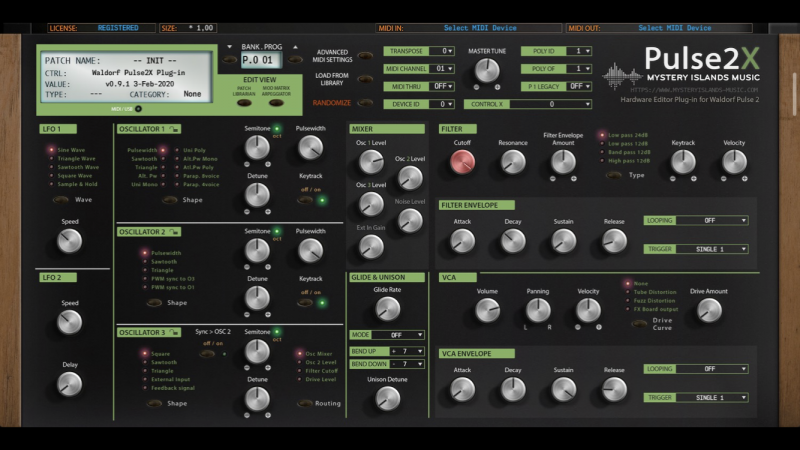Open Bend Up dropdown
The image size is (800, 450).
387,351
